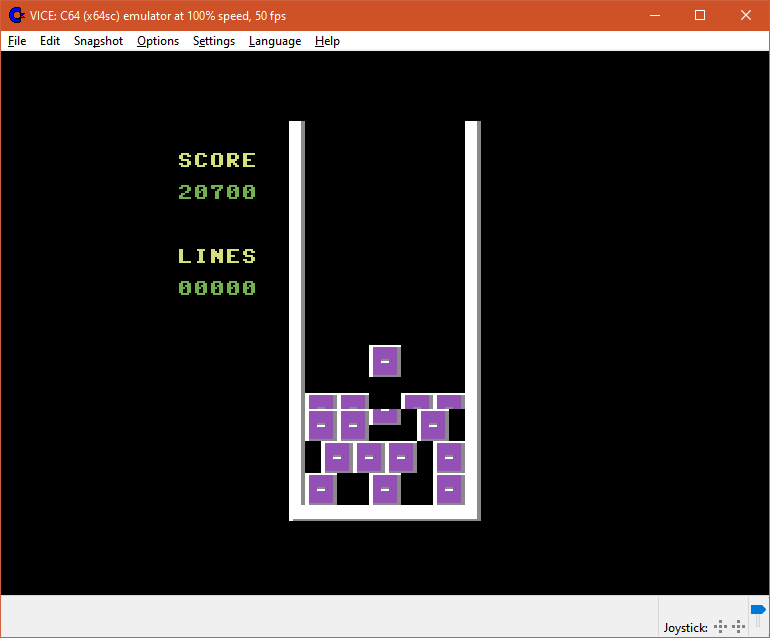Click the first joystick indicator icon
This screenshot has width=770, height=638.
click(720, 626)
